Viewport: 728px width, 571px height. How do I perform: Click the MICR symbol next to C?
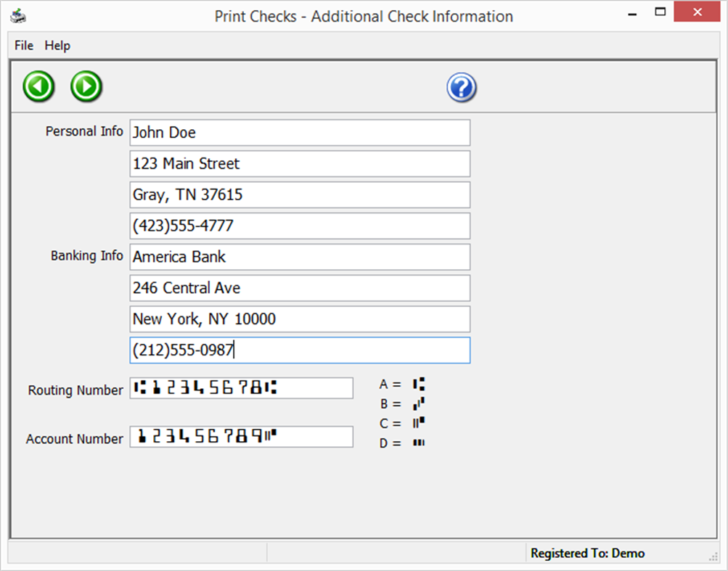[x=419, y=423]
